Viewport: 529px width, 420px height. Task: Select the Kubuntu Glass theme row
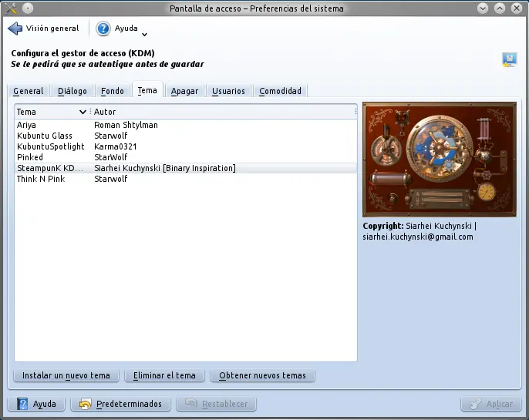point(186,136)
